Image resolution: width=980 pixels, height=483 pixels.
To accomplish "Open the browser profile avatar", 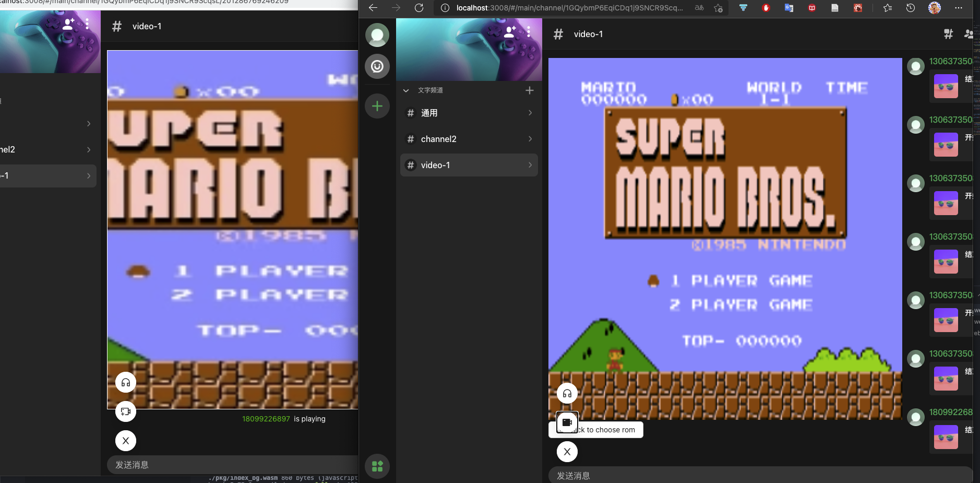I will point(935,8).
